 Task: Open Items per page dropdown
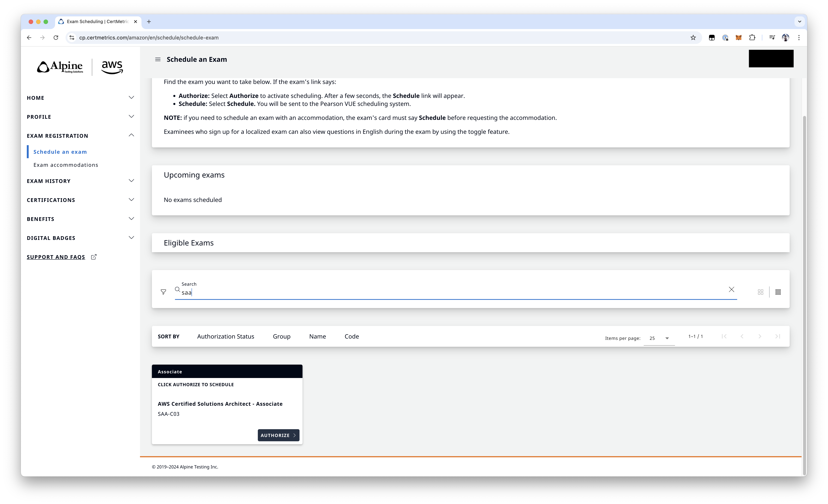[x=659, y=338]
